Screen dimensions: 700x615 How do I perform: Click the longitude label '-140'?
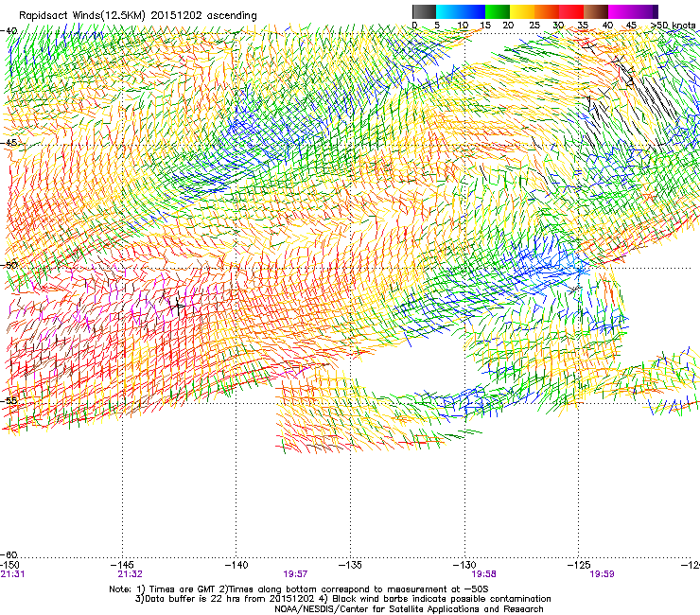point(236,565)
